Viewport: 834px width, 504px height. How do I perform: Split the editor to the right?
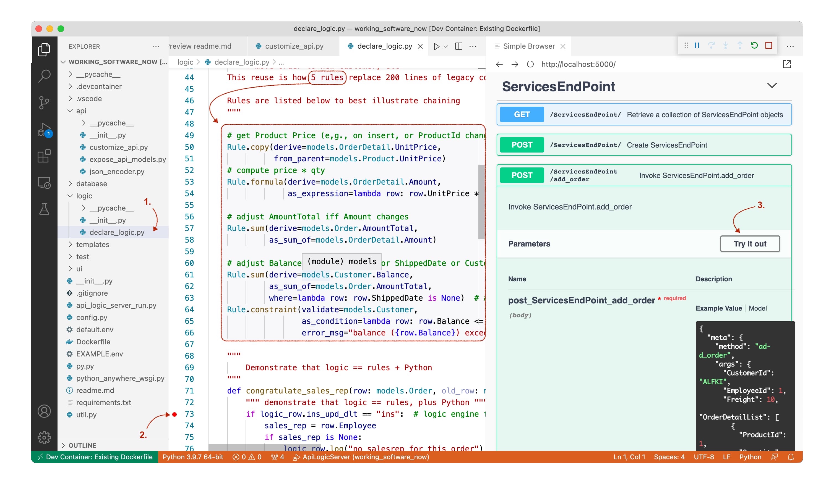459,46
